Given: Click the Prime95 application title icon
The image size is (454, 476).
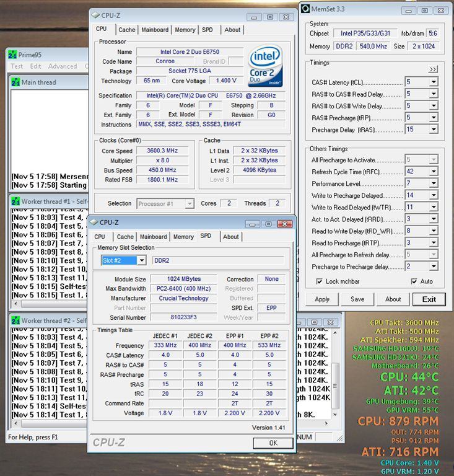Looking at the screenshot, I should [12, 55].
